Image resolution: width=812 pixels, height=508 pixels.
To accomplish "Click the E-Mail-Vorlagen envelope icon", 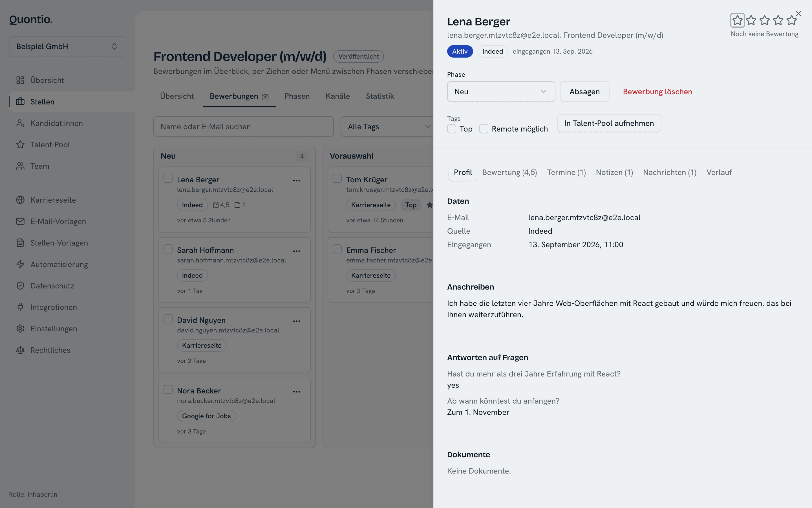I will 20,222.
